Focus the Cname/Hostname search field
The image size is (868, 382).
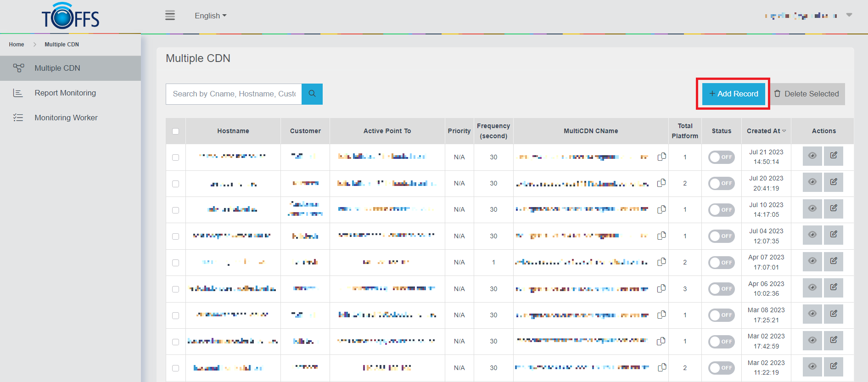tap(234, 94)
